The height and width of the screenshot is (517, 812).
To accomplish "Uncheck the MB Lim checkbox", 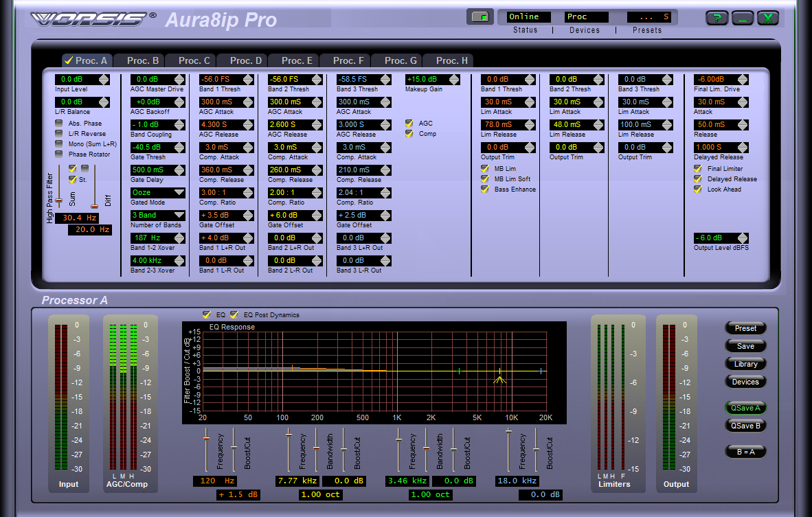I will click(485, 169).
